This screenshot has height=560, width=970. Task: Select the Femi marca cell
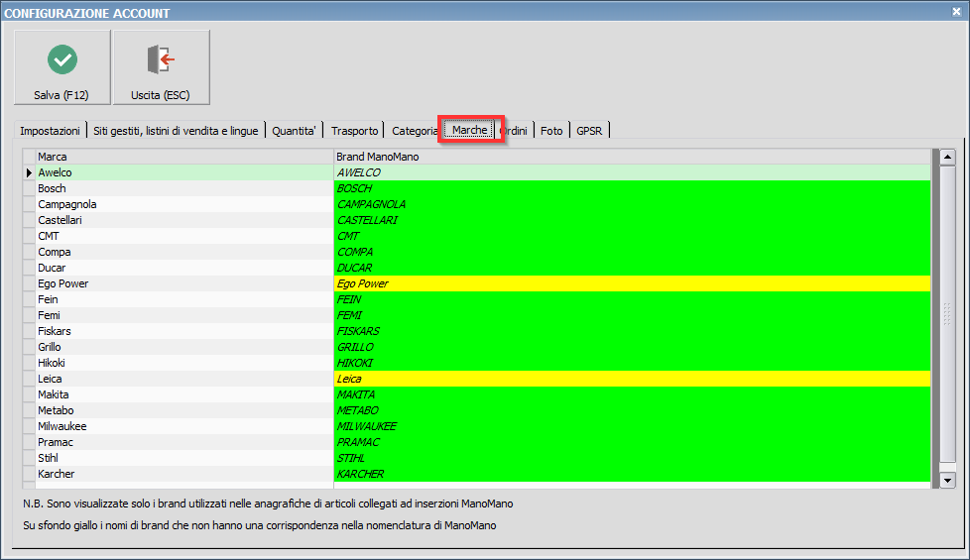(x=184, y=315)
